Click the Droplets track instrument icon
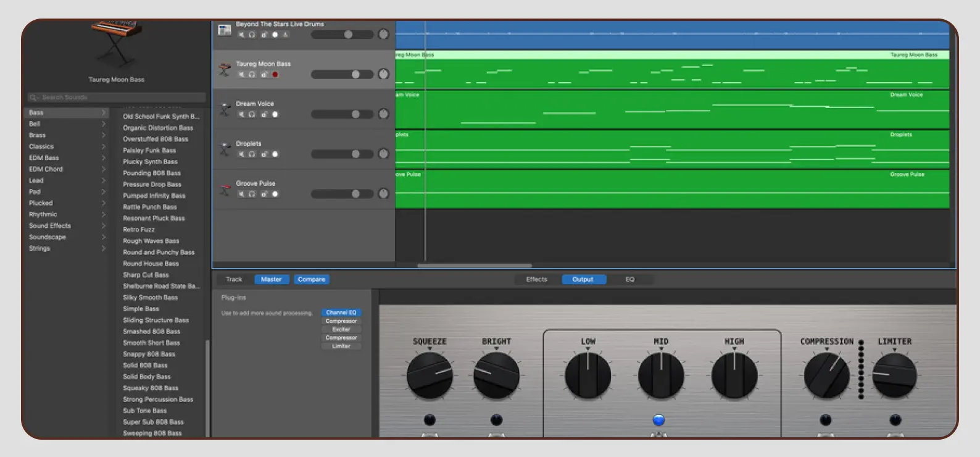Image resolution: width=980 pixels, height=457 pixels. coord(224,149)
